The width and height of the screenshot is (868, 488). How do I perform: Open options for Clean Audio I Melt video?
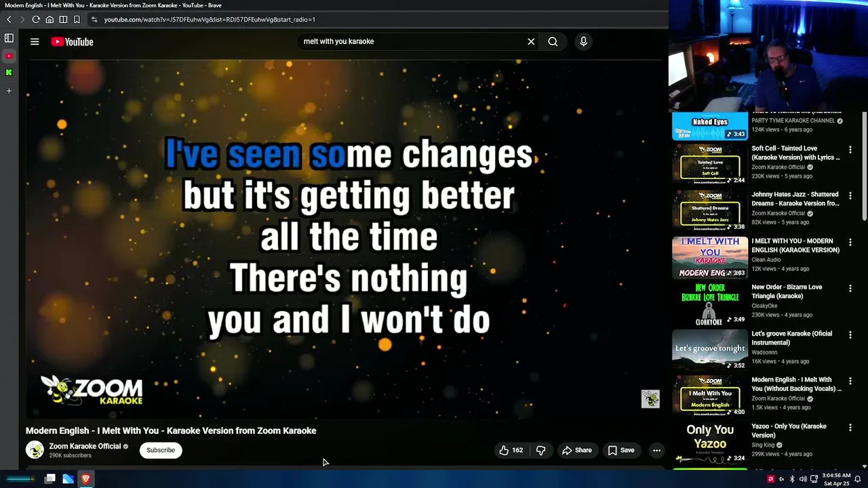[850, 242]
